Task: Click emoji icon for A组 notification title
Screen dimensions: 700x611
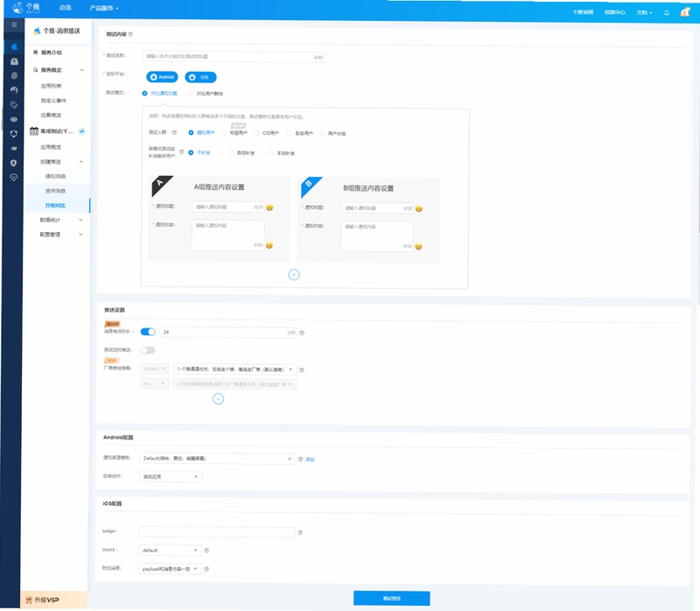Action: (x=269, y=207)
